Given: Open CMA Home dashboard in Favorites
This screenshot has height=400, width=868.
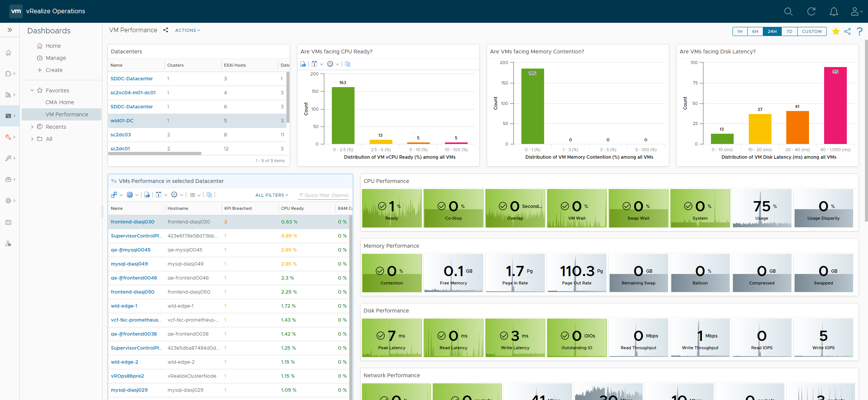Looking at the screenshot, I should pyautogui.click(x=60, y=102).
